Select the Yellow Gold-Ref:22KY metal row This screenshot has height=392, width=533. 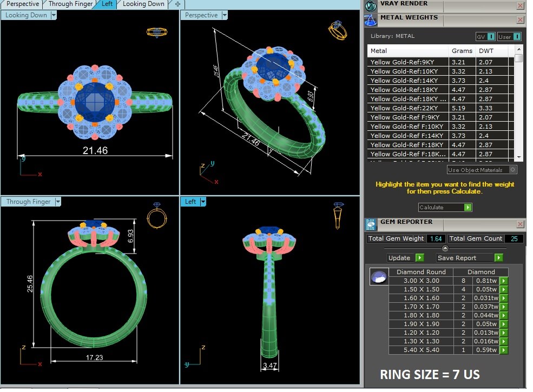(x=409, y=108)
